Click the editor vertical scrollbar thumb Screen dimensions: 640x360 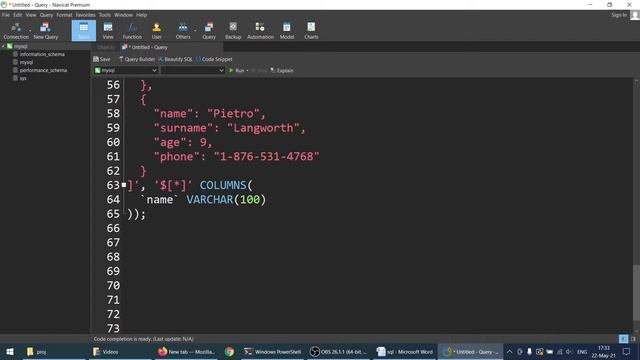[x=636, y=292]
